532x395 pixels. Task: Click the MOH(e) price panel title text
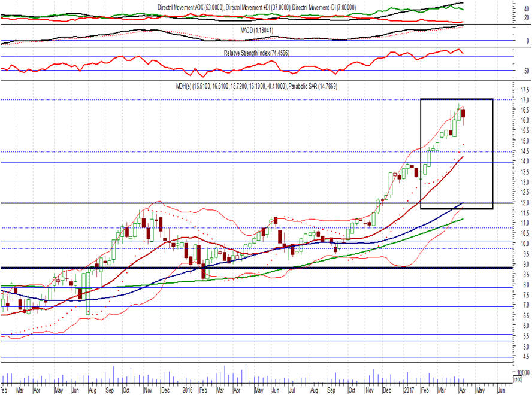(x=231, y=86)
